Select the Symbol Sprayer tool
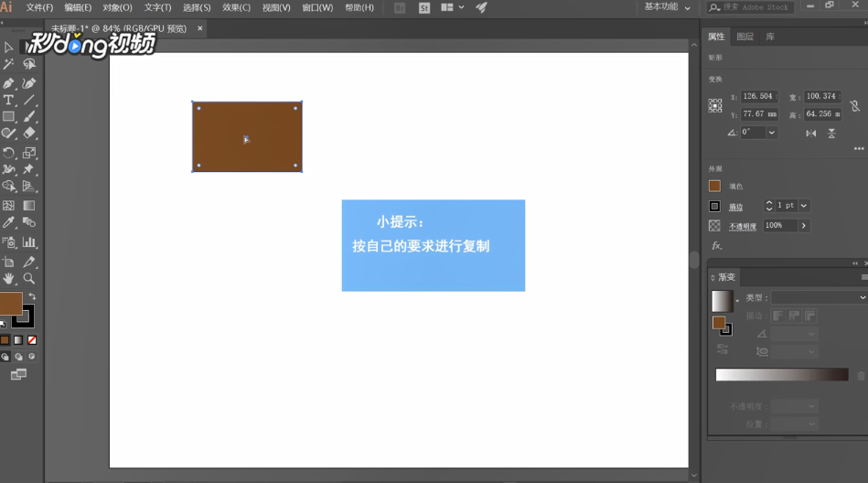Image resolution: width=868 pixels, height=483 pixels. click(x=8, y=242)
